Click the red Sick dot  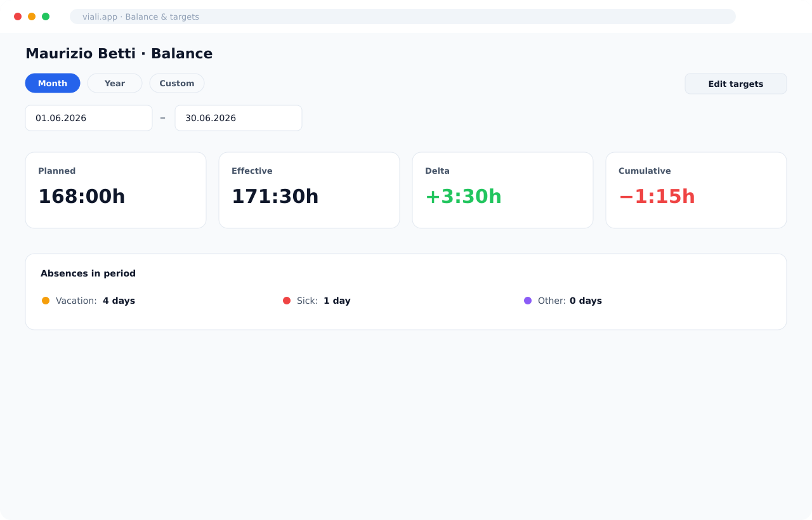point(287,301)
